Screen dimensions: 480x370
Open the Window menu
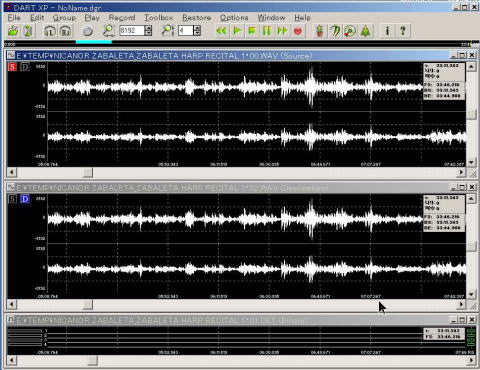pos(271,18)
